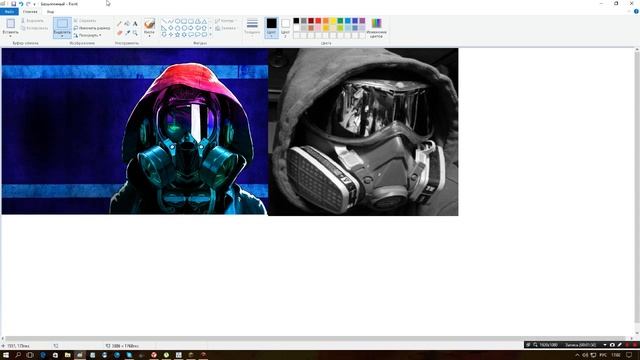Open the blue File menu tab
Image resolution: width=640 pixels, height=360 pixels.
[x=9, y=11]
